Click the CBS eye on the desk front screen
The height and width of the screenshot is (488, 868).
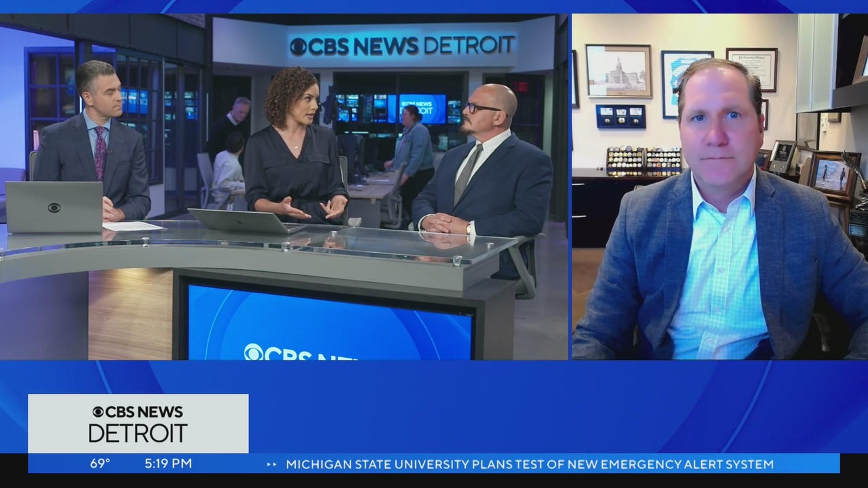(x=254, y=352)
